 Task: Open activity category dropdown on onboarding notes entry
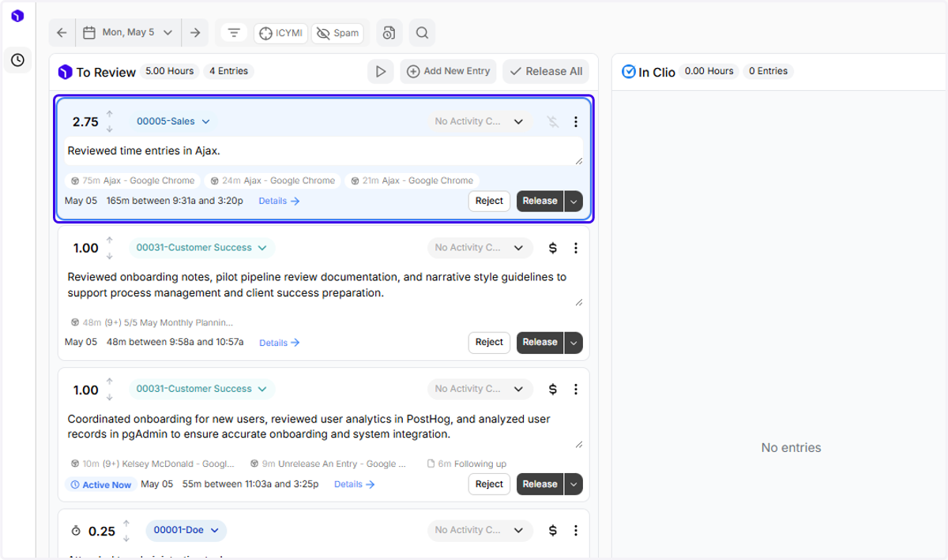(480, 248)
